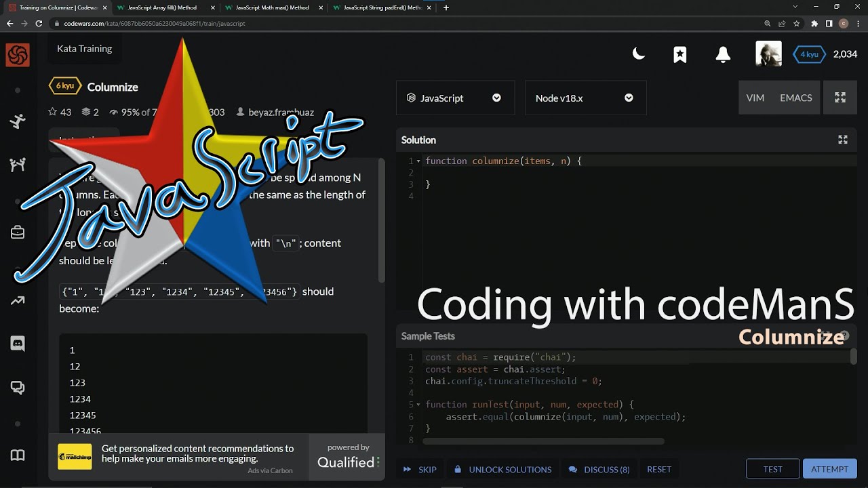This screenshot has width=868, height=488.
Task: Switch to the Training on Columnize tab
Action: [x=57, y=7]
